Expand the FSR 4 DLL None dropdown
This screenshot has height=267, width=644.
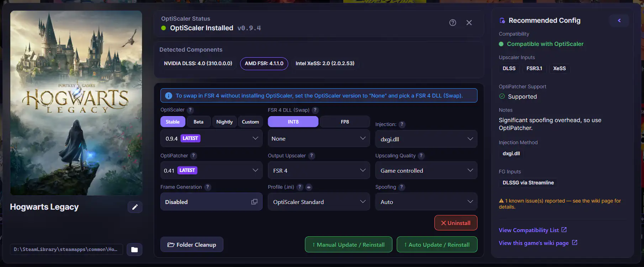(x=319, y=138)
